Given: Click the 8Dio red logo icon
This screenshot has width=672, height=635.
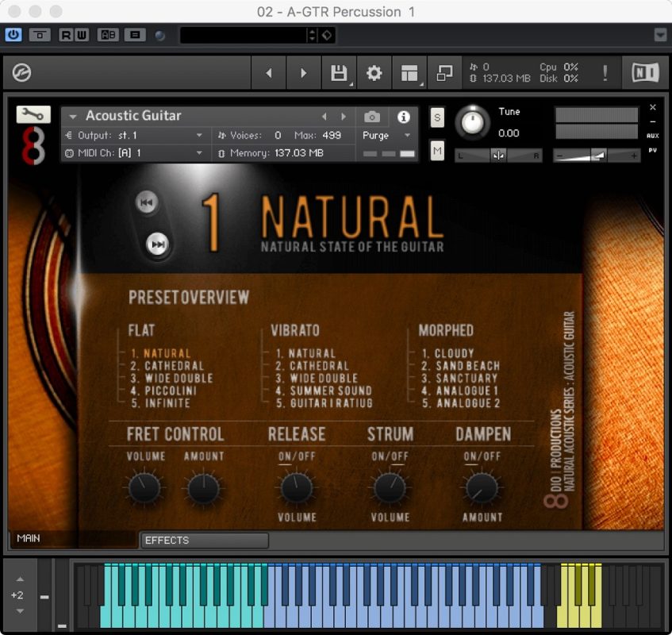Looking at the screenshot, I should [x=33, y=146].
